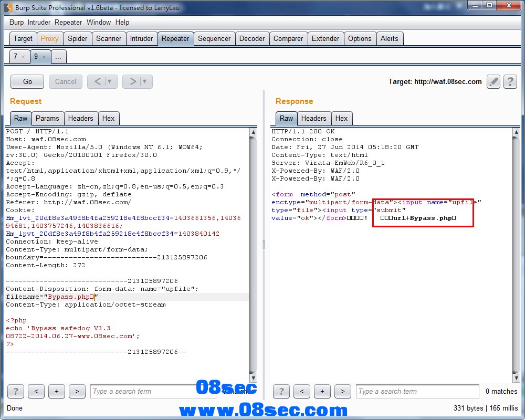
Task: Switch to the Extender tab
Action: click(325, 38)
